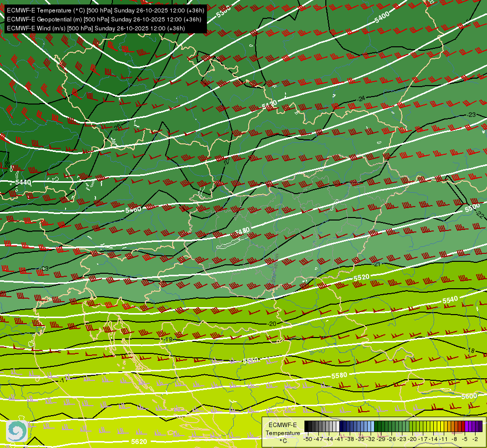487x448 pixels.
Task: Click the -20 isotherm label on map
Action: [272, 324]
